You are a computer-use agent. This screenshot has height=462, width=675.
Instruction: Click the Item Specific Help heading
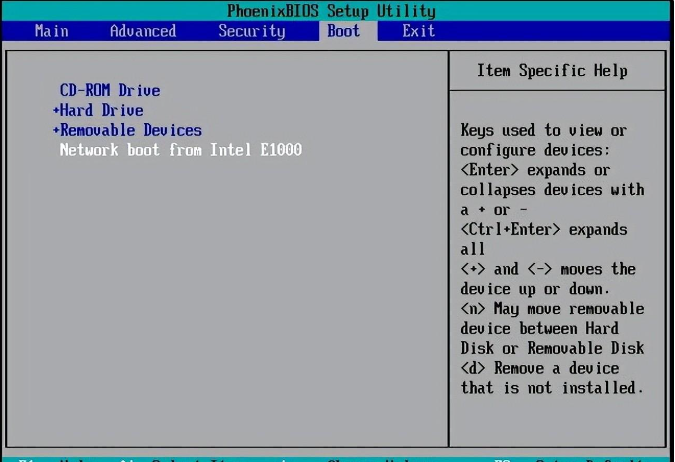point(552,71)
